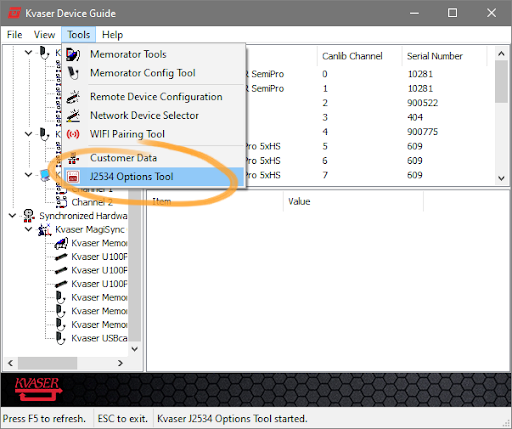The image size is (512, 429).
Task: Click the Customer Data icon
Action: 73,158
